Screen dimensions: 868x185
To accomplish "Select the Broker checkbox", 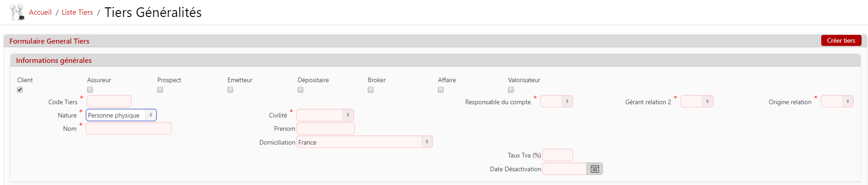I will click(370, 90).
